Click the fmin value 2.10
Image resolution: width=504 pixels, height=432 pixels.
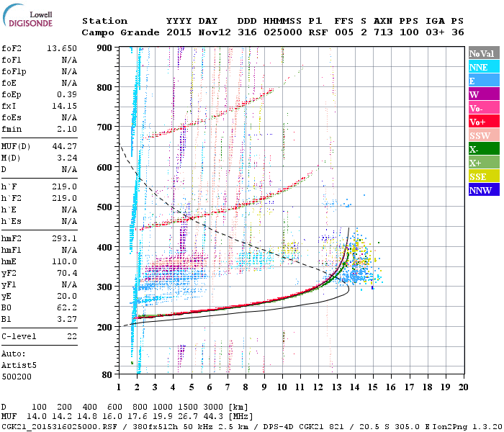[67, 129]
